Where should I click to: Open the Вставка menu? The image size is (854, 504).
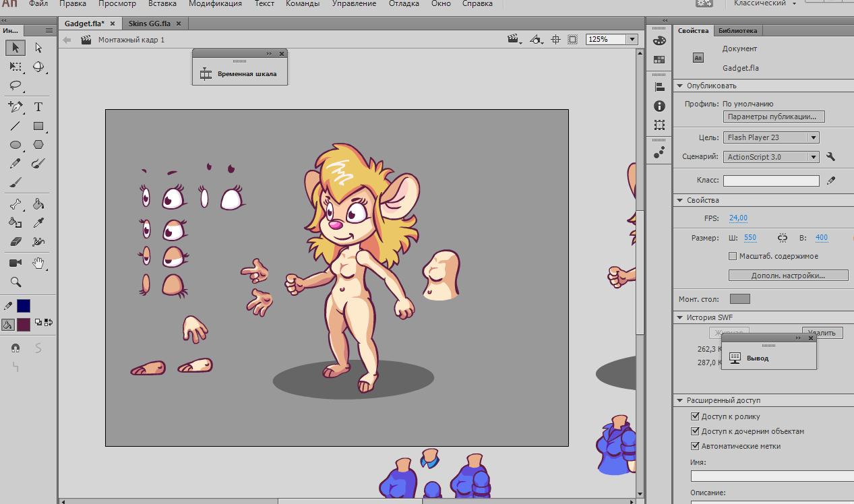coord(162,3)
